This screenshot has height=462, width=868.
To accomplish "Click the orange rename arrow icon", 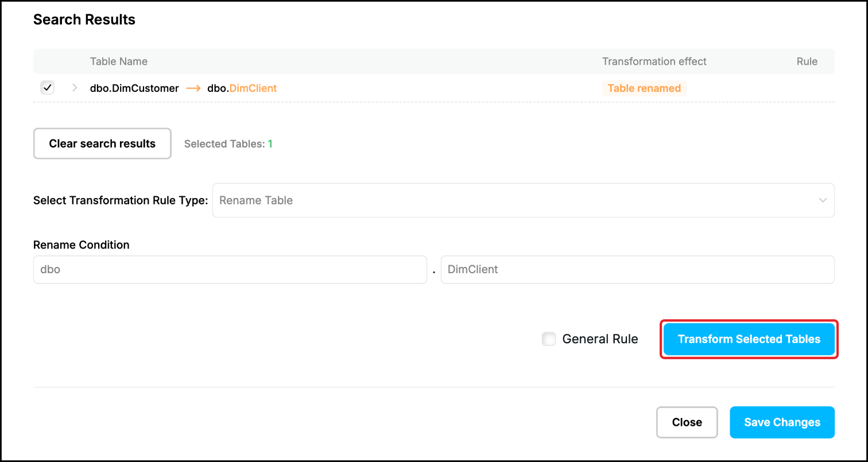I will 193,88.
